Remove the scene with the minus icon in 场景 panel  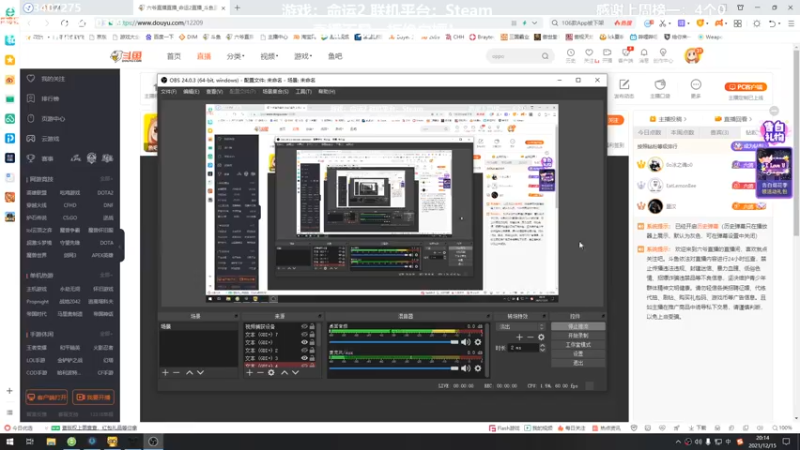pos(176,373)
